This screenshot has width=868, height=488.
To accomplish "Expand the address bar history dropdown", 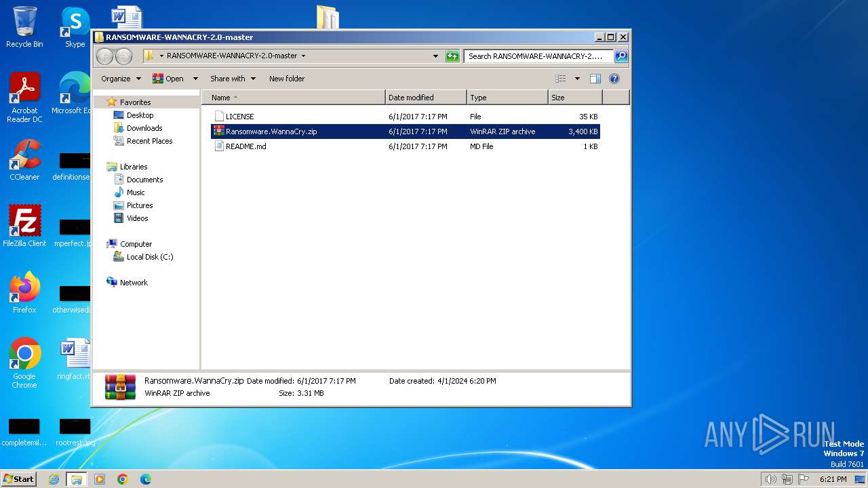I will (435, 56).
